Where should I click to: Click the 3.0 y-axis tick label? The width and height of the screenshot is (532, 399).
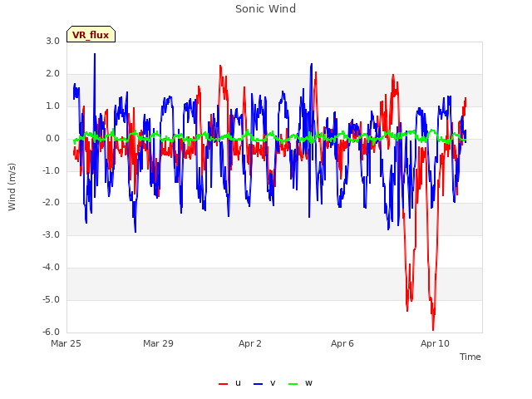[53, 41]
